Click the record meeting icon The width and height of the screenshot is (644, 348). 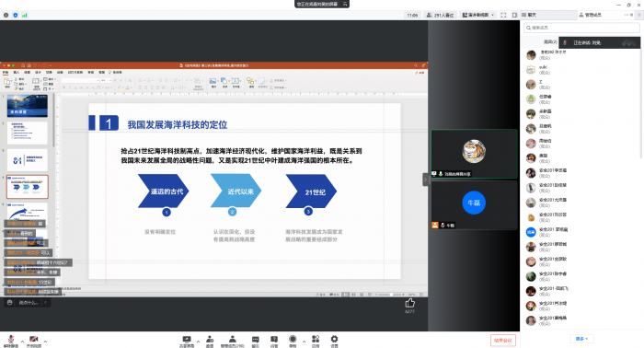[293, 339]
